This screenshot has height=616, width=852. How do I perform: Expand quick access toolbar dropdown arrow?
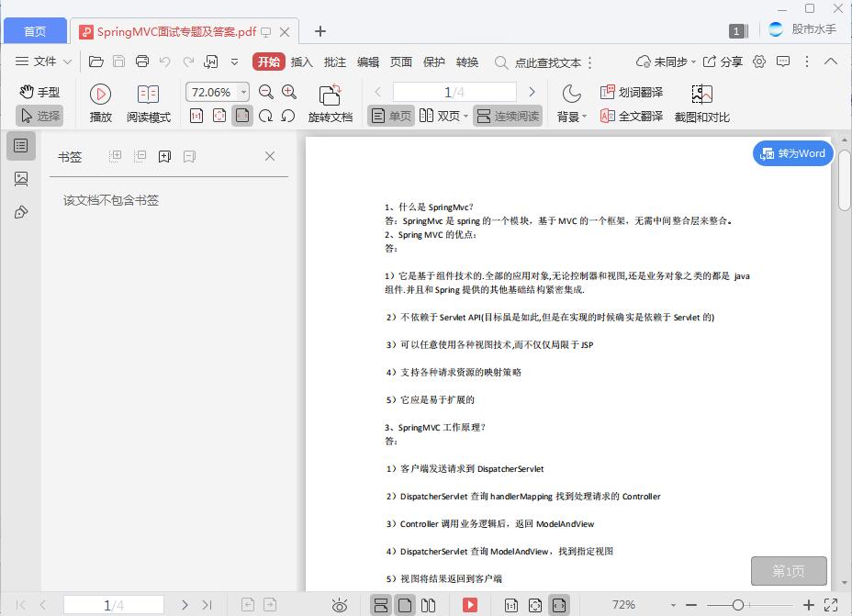click(234, 62)
